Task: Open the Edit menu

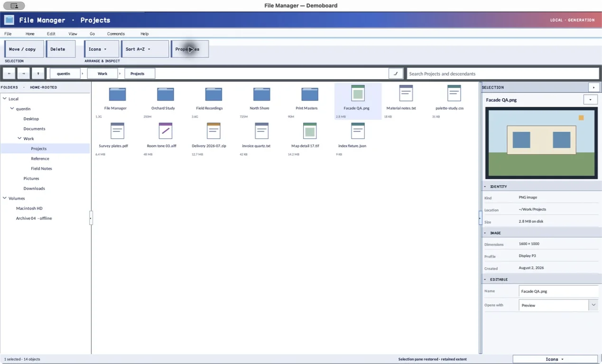Action: [51, 34]
